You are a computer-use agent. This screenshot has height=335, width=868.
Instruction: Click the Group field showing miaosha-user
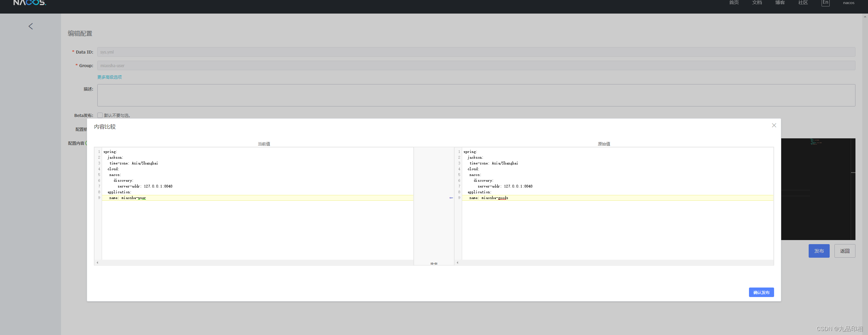(475, 65)
